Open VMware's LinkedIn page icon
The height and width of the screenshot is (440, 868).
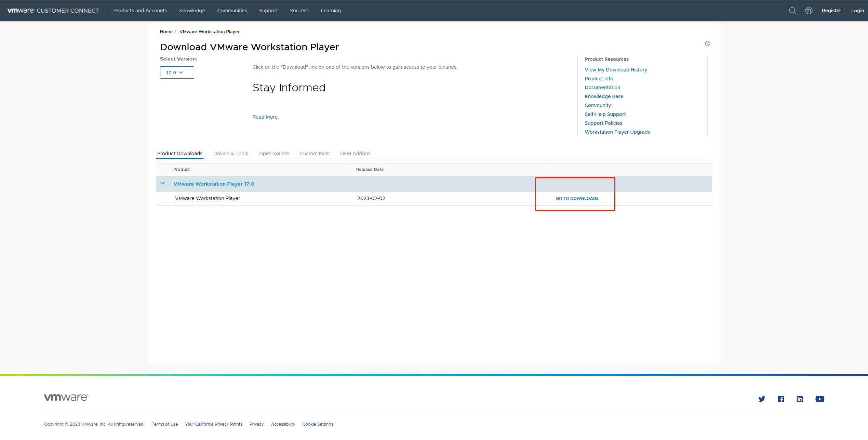[800, 399]
